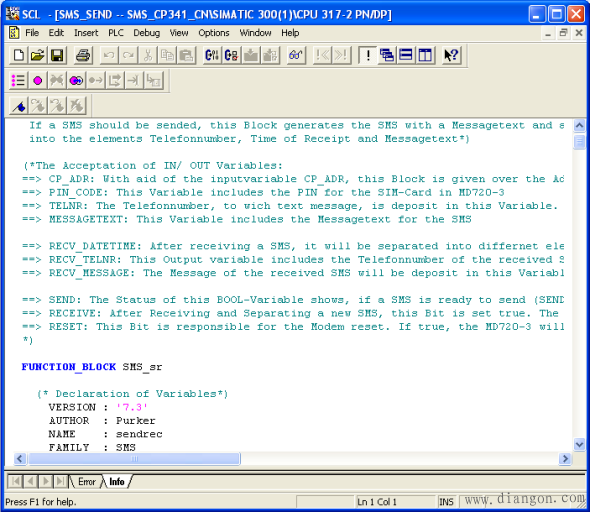Click the context Help arrow-question icon
Viewport: 590px width, 512px height.
coord(451,55)
